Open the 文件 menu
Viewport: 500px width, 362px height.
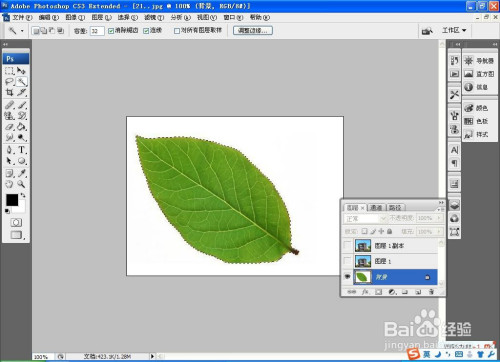[22, 17]
